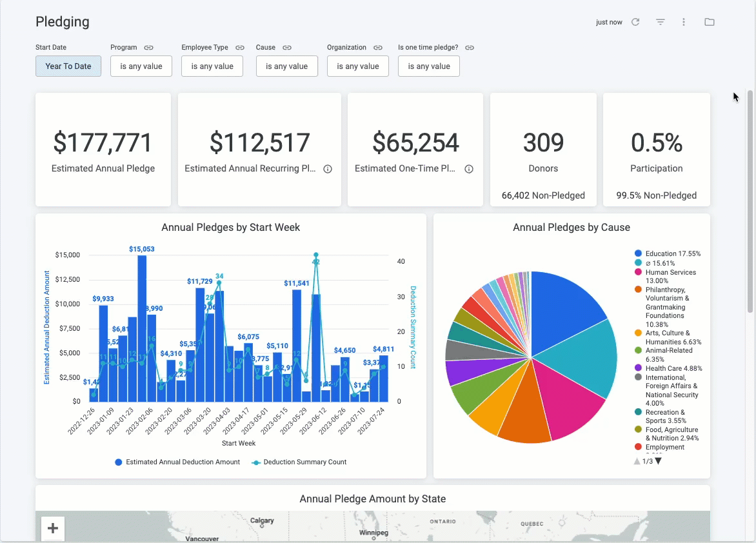Screen dimensions: 756x543
Task: Open the three-dot dashboard actions menu
Action: coord(684,22)
